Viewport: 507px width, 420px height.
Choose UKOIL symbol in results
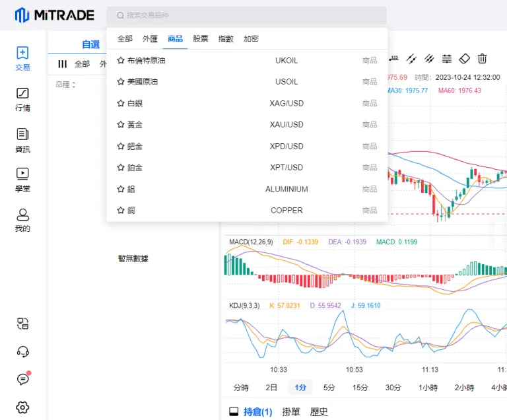pyautogui.click(x=287, y=61)
